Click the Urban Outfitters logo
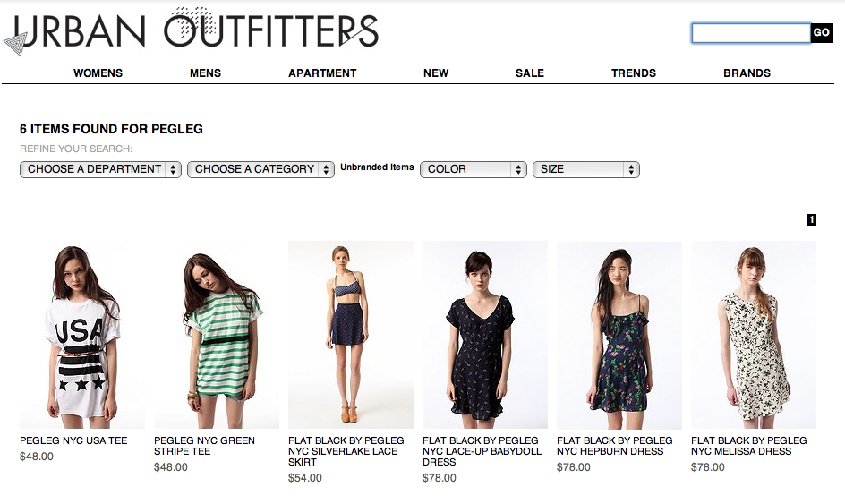This screenshot has height=504, width=845. pyautogui.click(x=191, y=31)
